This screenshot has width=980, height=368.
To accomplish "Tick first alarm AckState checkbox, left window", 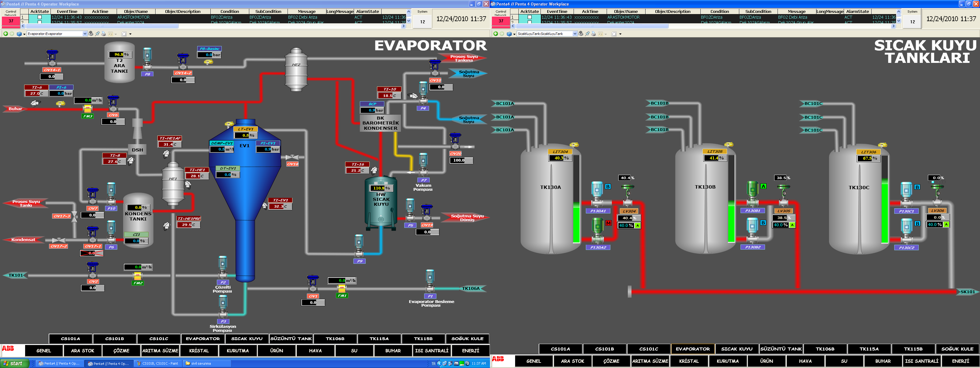I will click(x=40, y=17).
